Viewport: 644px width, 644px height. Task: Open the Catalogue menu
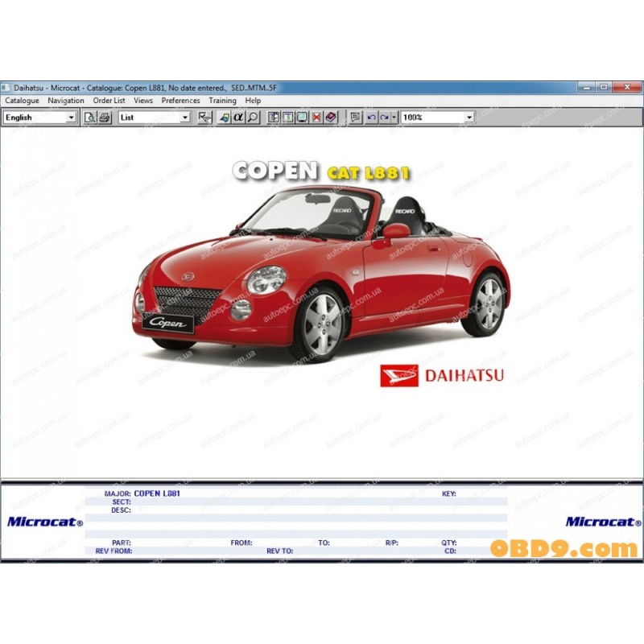click(23, 101)
